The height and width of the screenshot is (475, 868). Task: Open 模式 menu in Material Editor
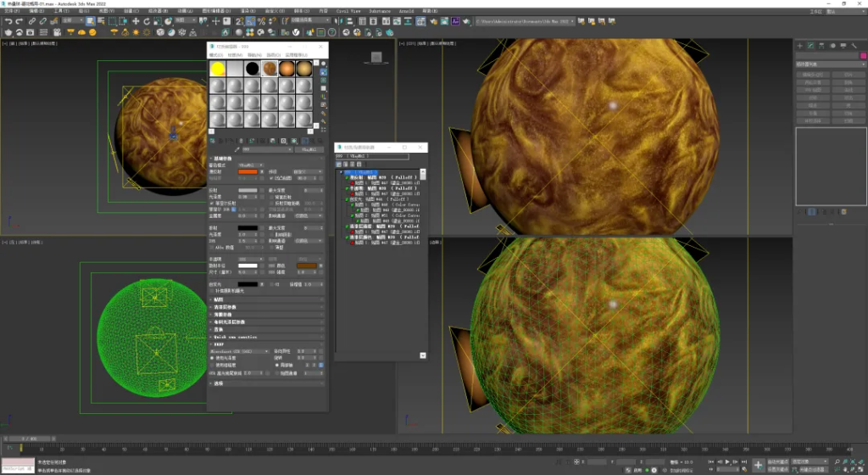click(x=214, y=55)
